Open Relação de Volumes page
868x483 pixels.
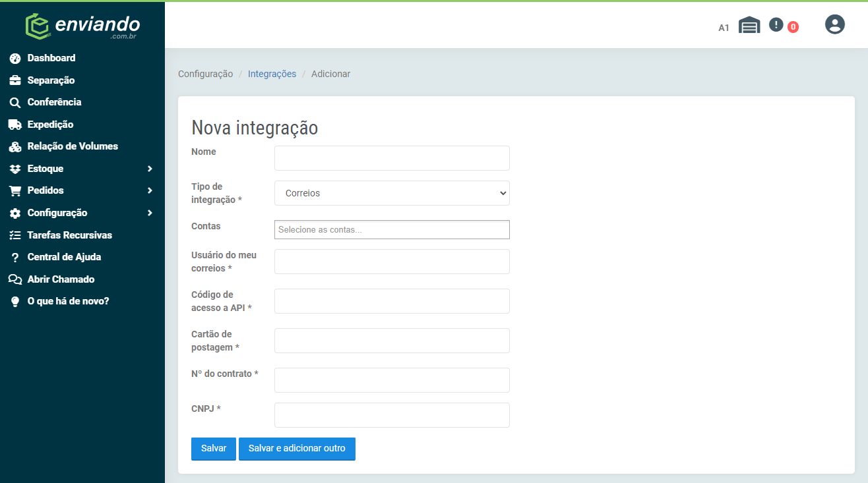[73, 146]
